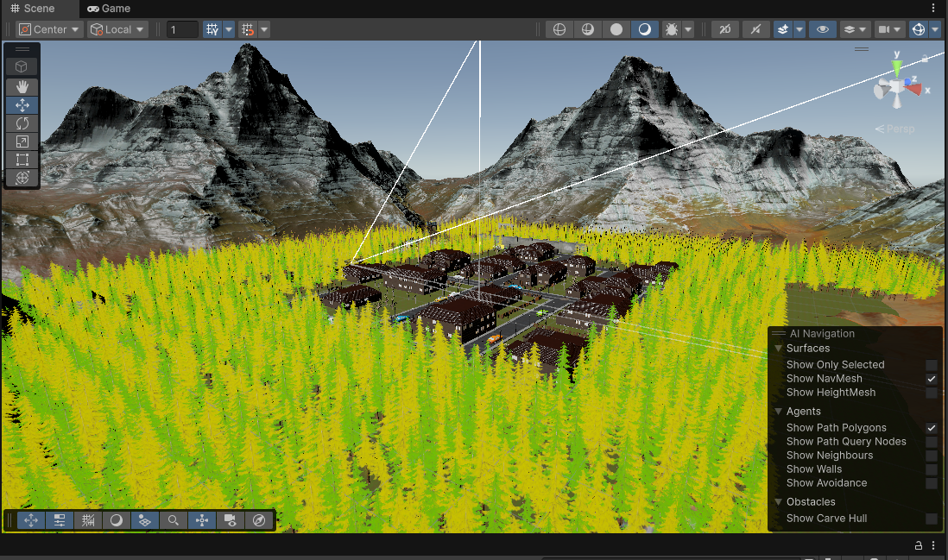Click the bottom overlay AI Navigation icon
This screenshot has height=560, width=948.
[x=144, y=520]
